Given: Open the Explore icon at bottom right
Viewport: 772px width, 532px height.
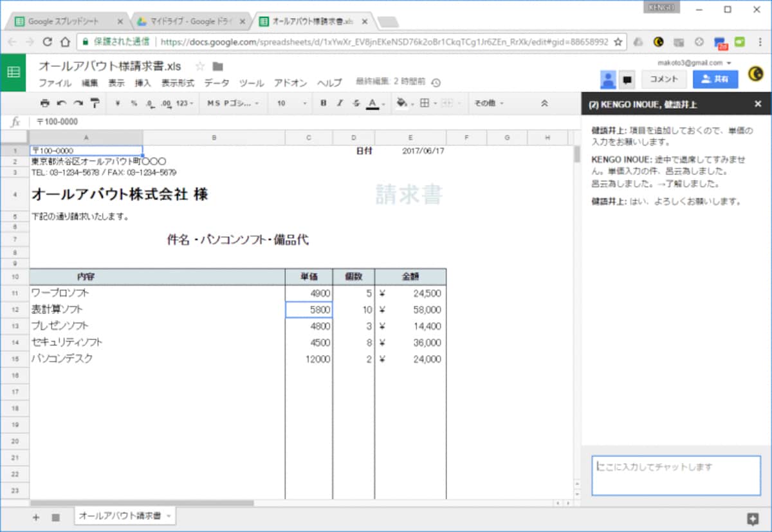Looking at the screenshot, I should pos(752,518).
